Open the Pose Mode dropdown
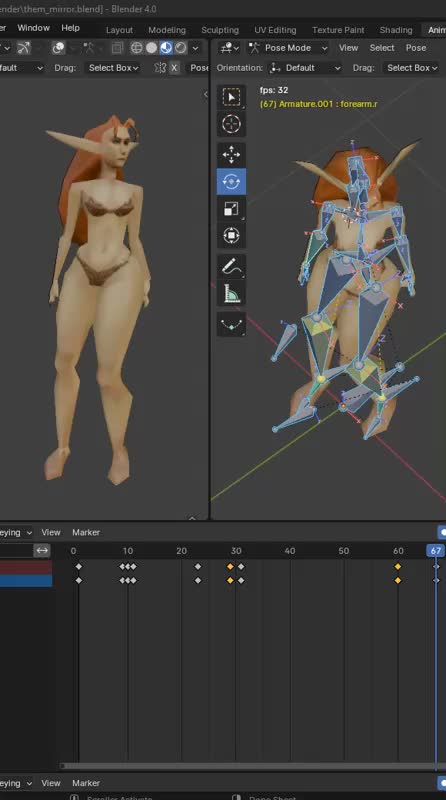446x800 pixels. pyautogui.click(x=288, y=48)
